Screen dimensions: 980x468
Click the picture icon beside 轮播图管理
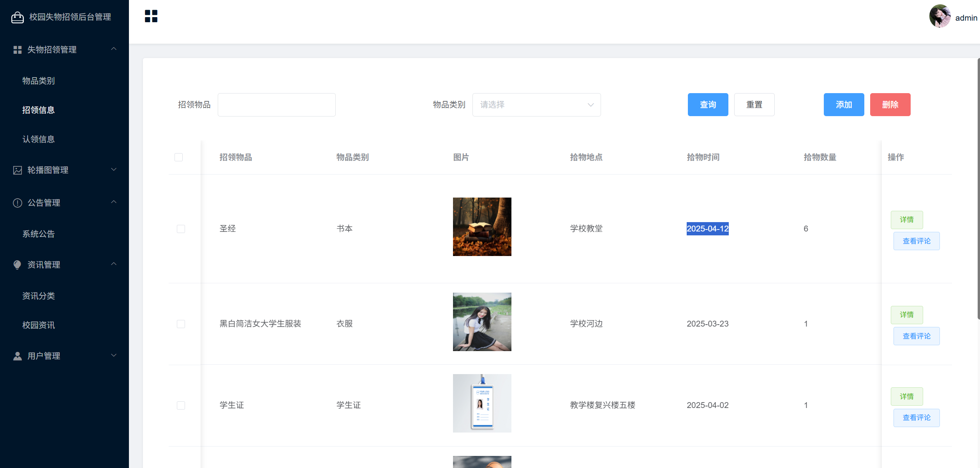[x=18, y=170]
